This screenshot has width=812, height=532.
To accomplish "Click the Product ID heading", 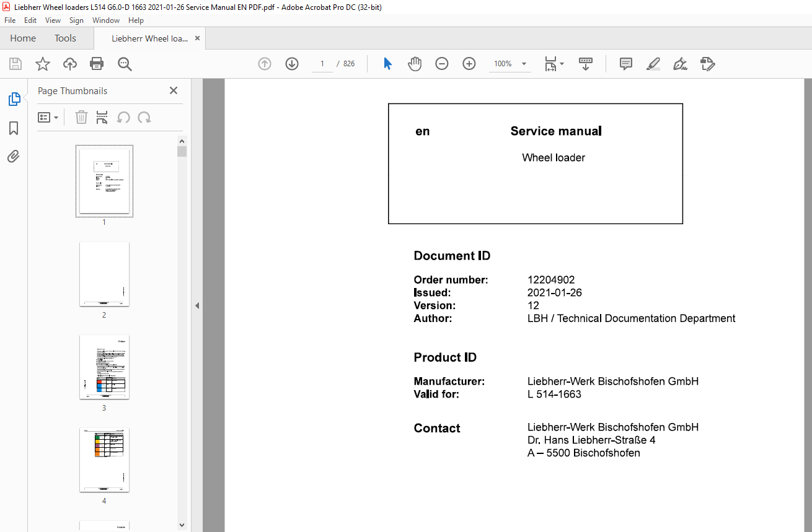I will [445, 357].
